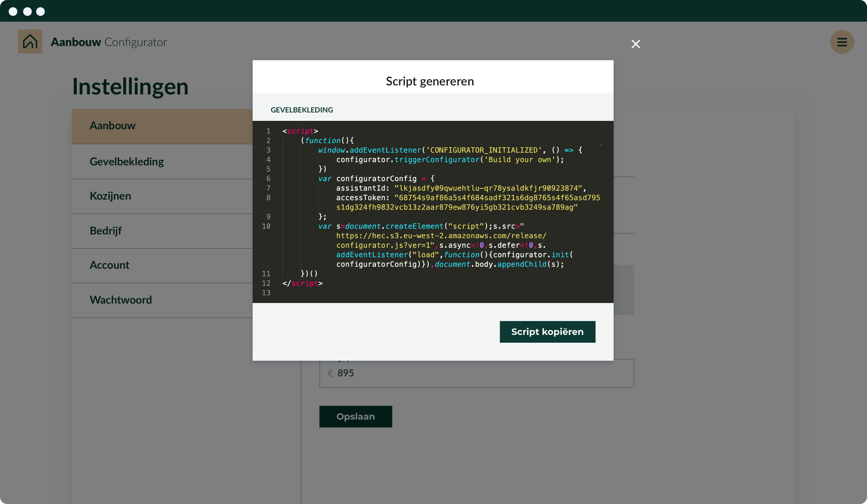This screenshot has height=504, width=867.
Task: Click the closing script tag line
Action: 302,283
